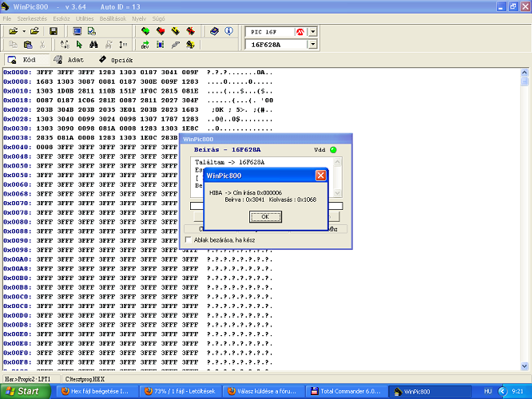
Task: Open the Eszköz menu
Action: 61,18
